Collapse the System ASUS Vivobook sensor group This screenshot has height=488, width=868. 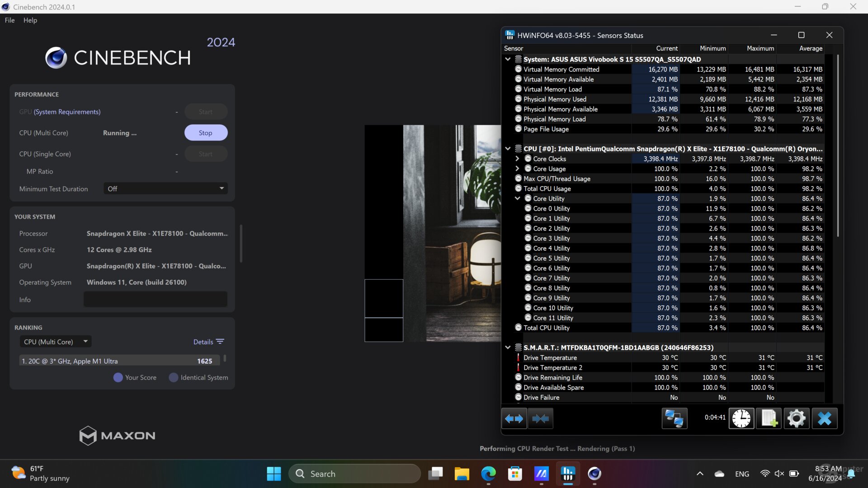(508, 59)
